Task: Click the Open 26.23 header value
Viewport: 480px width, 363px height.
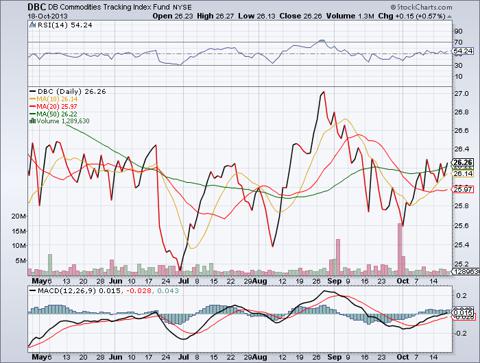Action: (172, 16)
